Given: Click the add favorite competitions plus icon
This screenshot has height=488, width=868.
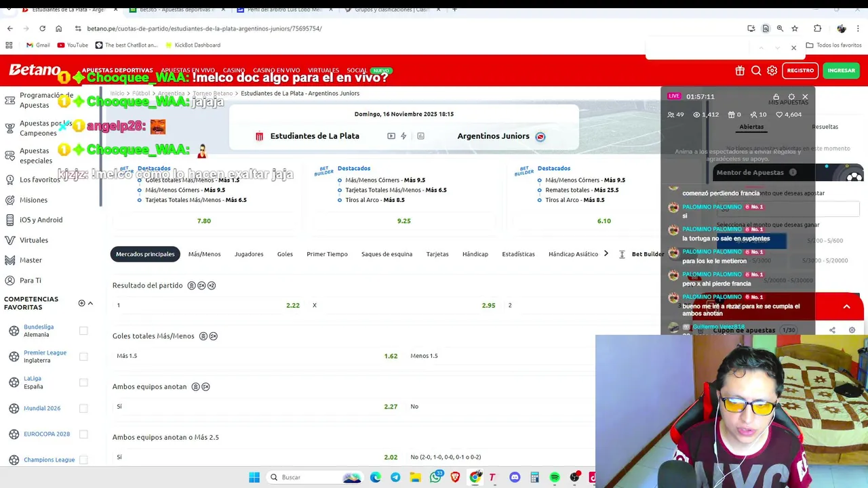Looking at the screenshot, I should click(x=81, y=303).
